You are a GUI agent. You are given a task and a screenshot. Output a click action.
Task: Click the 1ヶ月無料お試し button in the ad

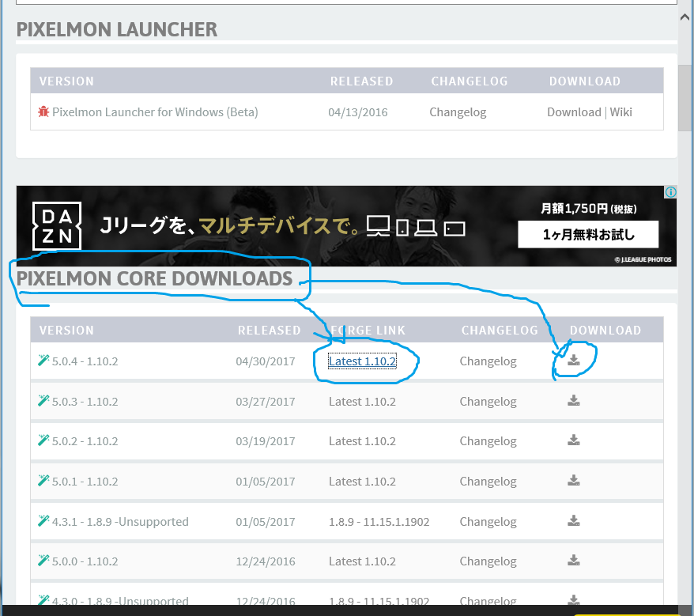[588, 234]
